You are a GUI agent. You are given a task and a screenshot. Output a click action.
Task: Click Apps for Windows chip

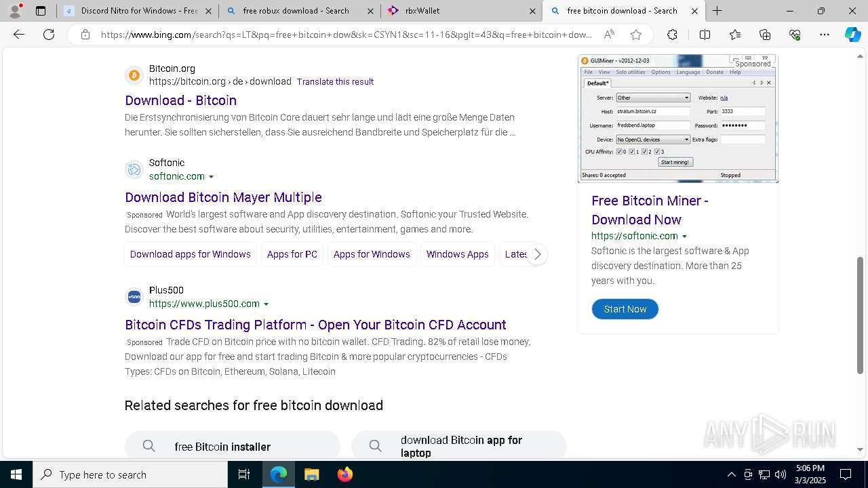point(372,254)
